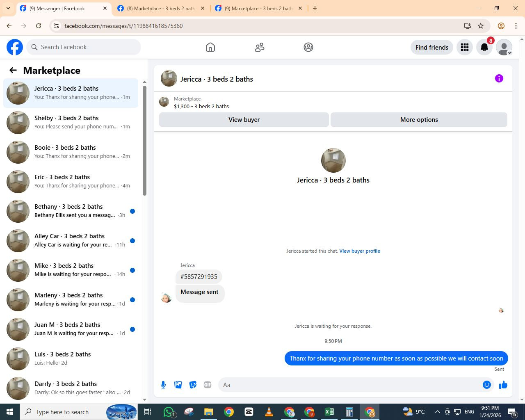The height and width of the screenshot is (420, 525).
Task: Open the Jericca conversation in list
Action: tap(71, 93)
